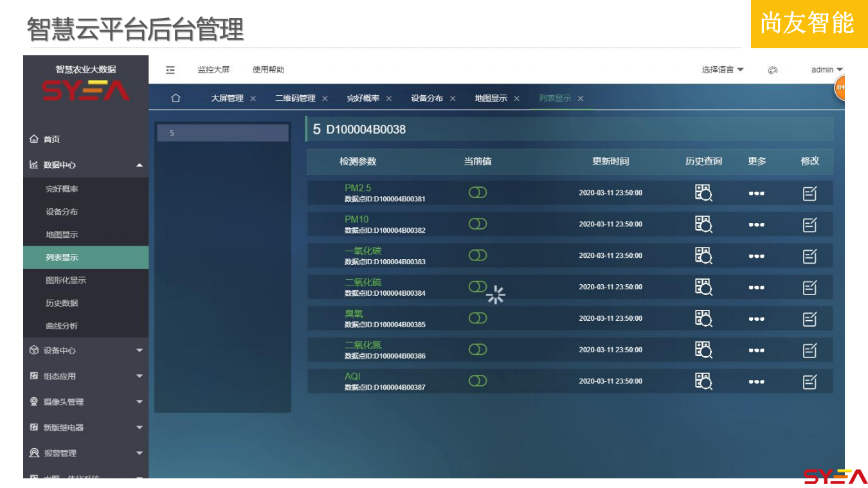868x488 pixels.
Task: Click the edit icon for 二氧化氮
Action: (x=810, y=350)
